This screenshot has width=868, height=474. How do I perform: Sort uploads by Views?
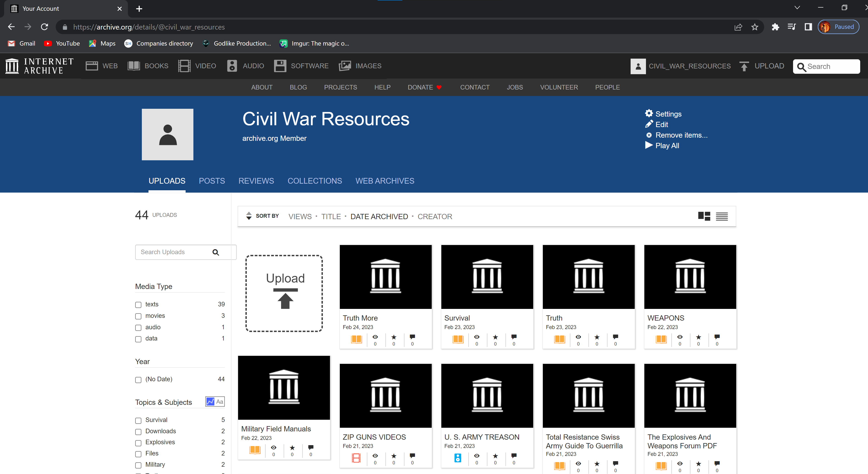click(x=300, y=216)
